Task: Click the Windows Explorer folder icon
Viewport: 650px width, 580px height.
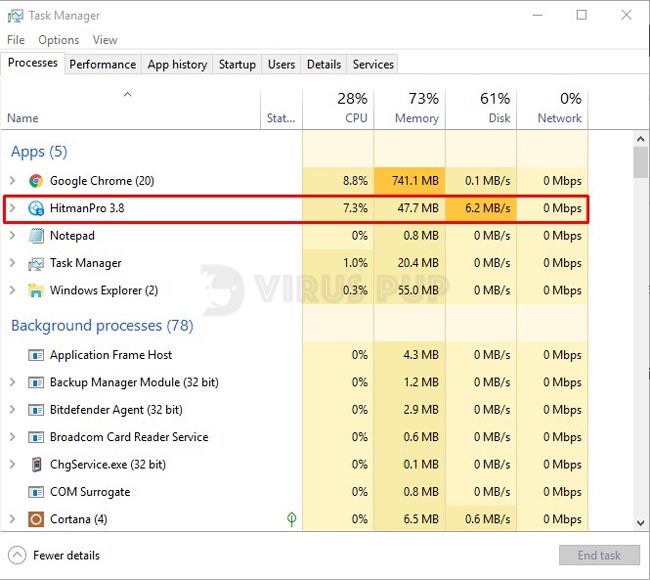Action: 36,291
